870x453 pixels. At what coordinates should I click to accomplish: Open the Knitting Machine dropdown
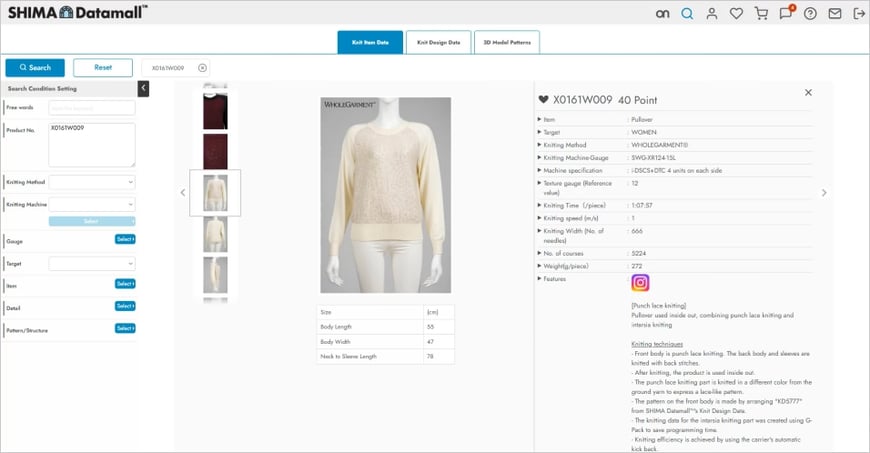pyautogui.click(x=92, y=204)
